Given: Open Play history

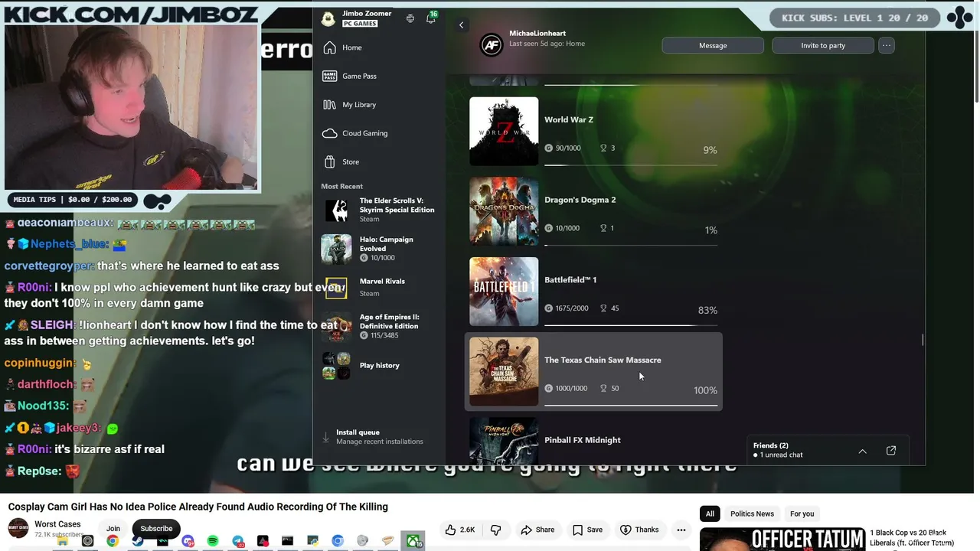Looking at the screenshot, I should [380, 365].
